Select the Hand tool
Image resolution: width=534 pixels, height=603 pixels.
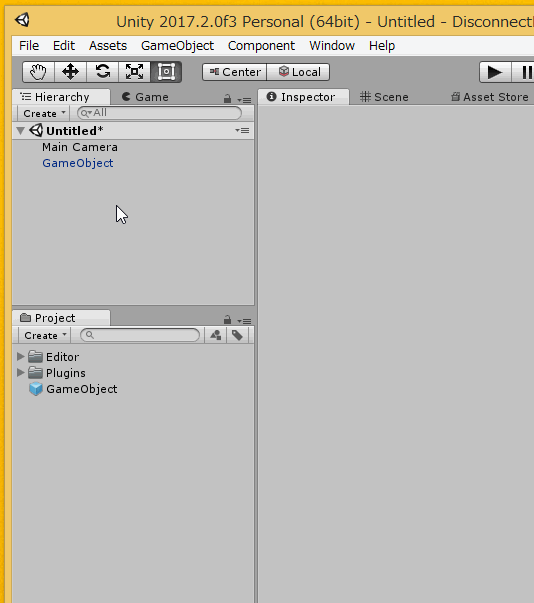tap(38, 72)
